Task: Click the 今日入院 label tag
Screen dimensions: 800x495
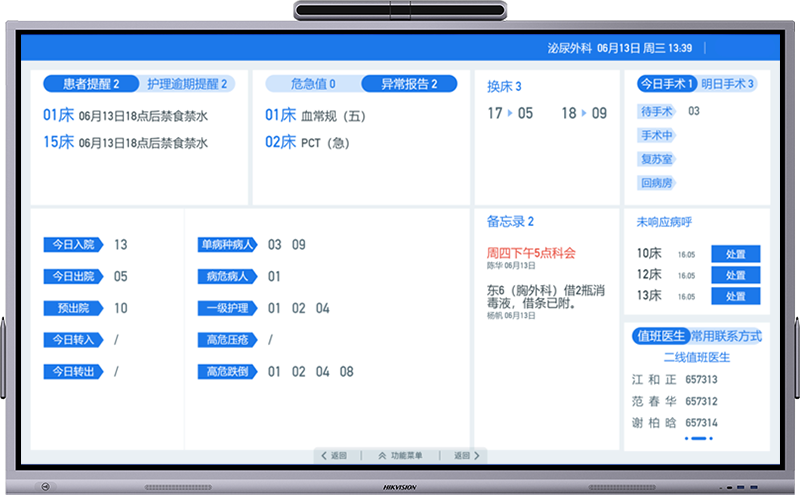Action: point(73,245)
